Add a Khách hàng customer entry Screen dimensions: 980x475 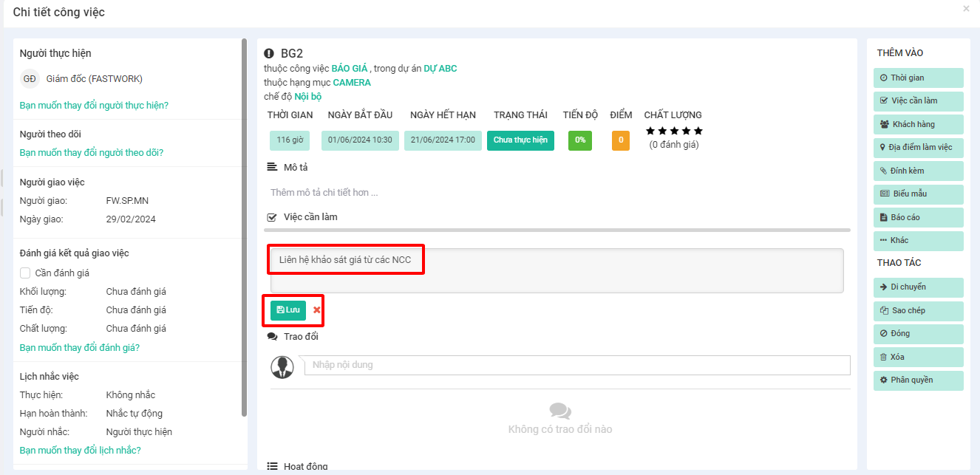pos(918,124)
